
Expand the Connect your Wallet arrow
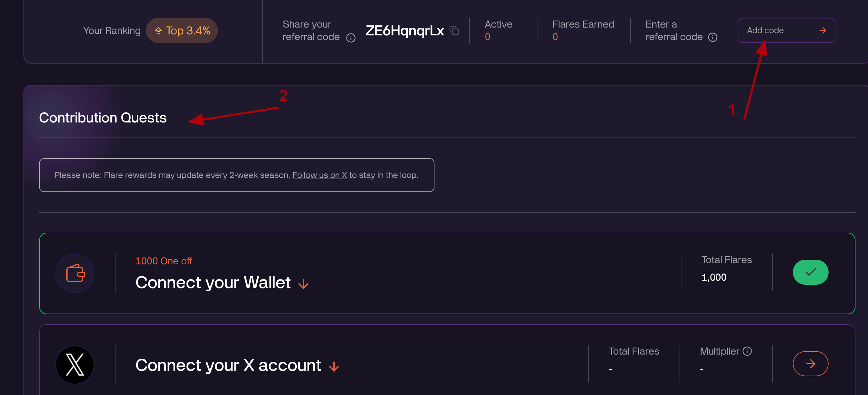[303, 284]
